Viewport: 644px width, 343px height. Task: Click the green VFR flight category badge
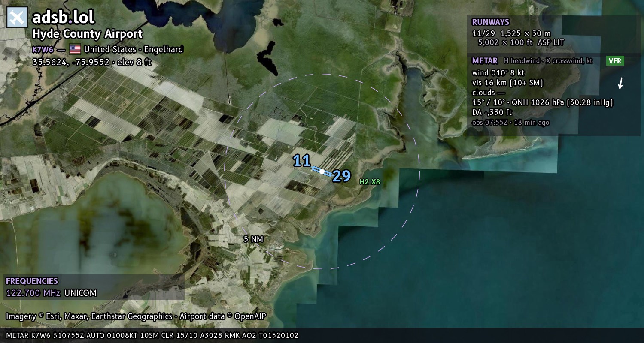pos(615,61)
